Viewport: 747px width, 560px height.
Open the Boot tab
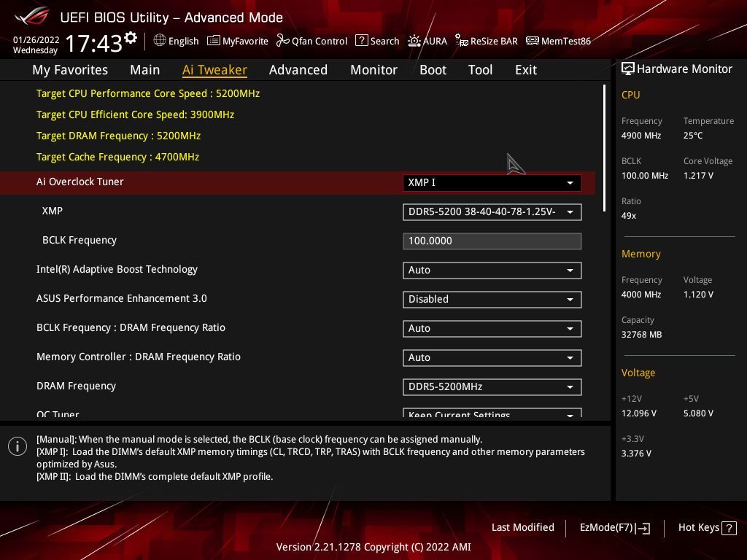[x=433, y=70]
